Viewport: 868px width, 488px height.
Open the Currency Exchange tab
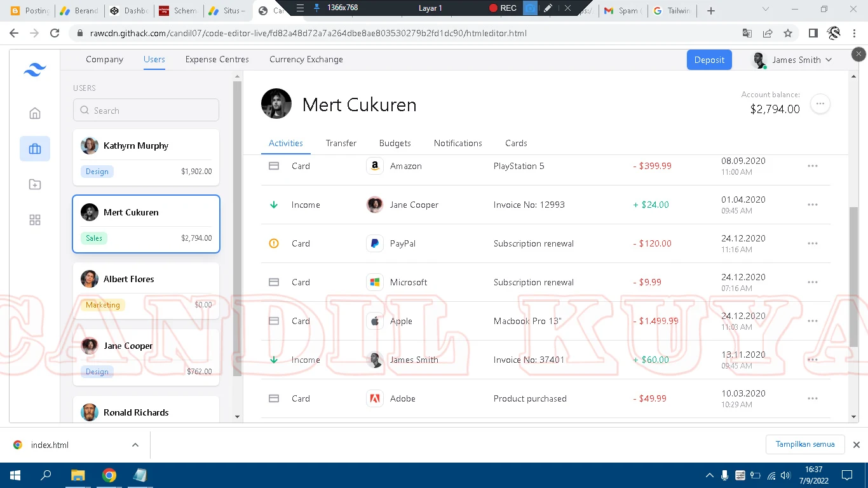point(306,59)
